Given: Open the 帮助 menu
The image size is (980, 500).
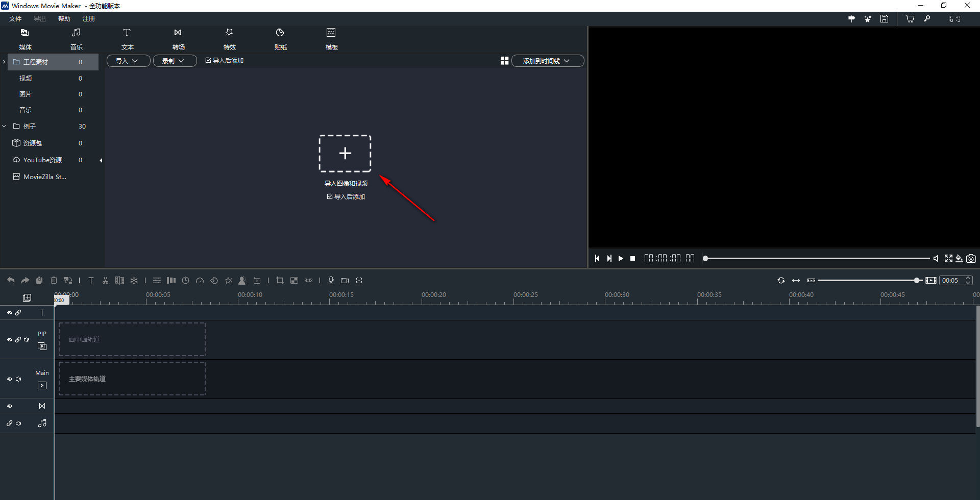Looking at the screenshot, I should point(64,19).
